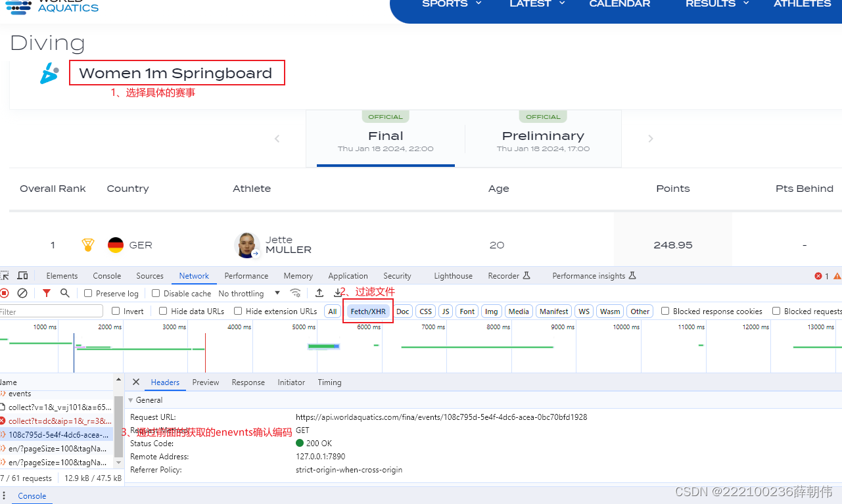
Task: Switch to the Elements panel tab
Action: [x=62, y=276]
